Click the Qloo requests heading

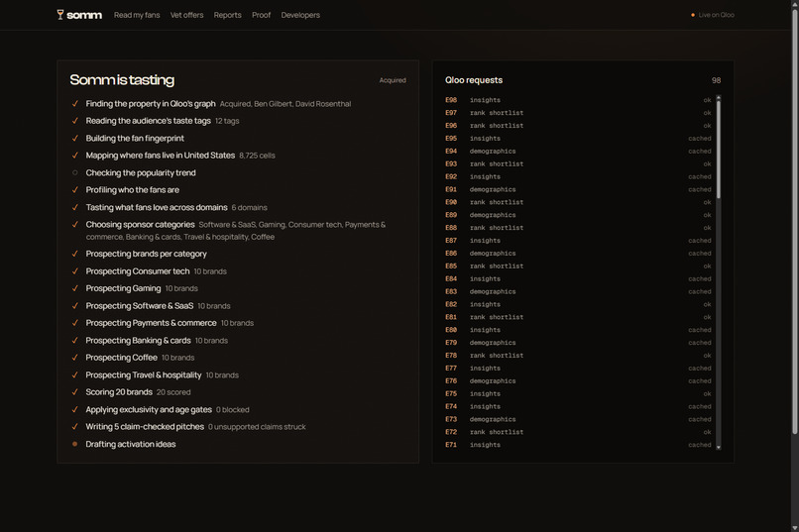coord(474,80)
